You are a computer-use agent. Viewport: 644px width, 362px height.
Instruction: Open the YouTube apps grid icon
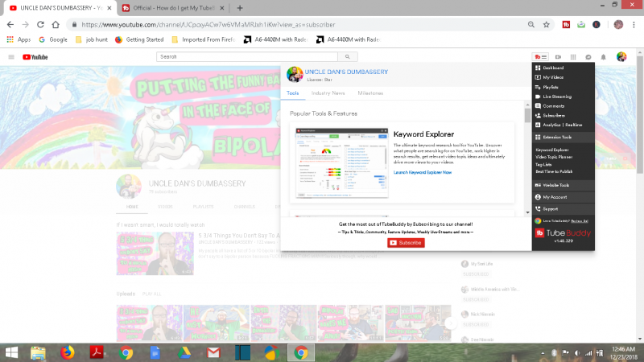[572, 57]
